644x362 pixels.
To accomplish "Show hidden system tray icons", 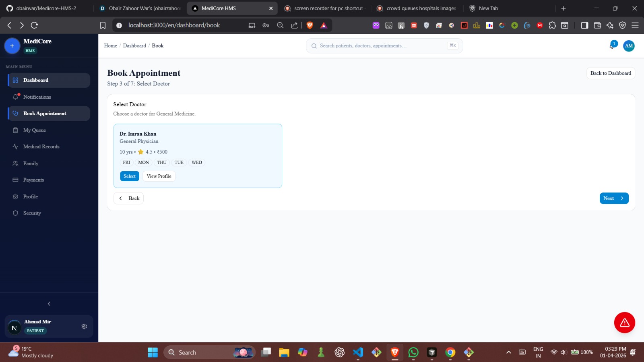I will pyautogui.click(x=509, y=352).
